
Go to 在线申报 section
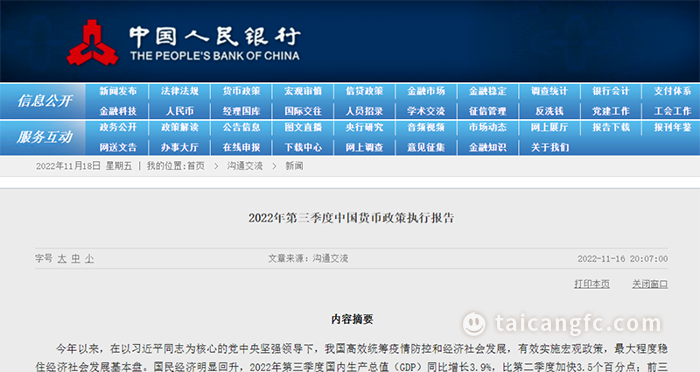pos(241,147)
